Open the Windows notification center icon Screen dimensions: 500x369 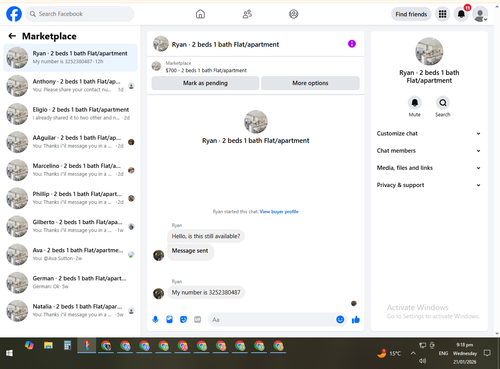click(x=487, y=353)
